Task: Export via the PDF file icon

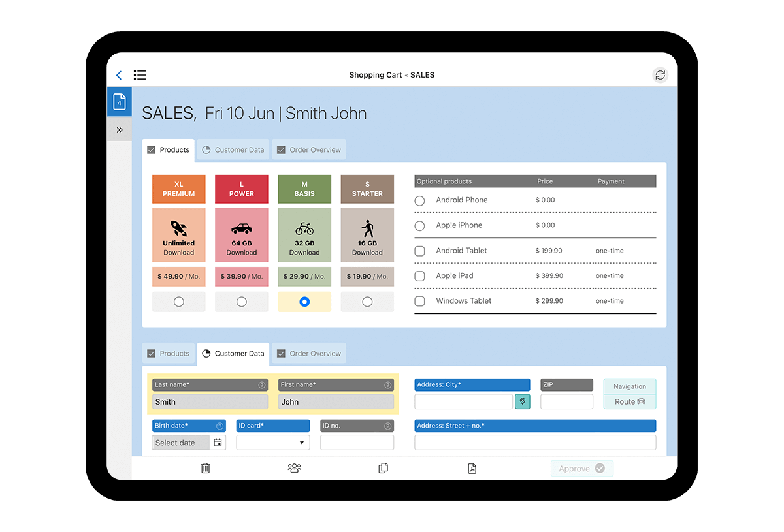Action: pos(472,468)
